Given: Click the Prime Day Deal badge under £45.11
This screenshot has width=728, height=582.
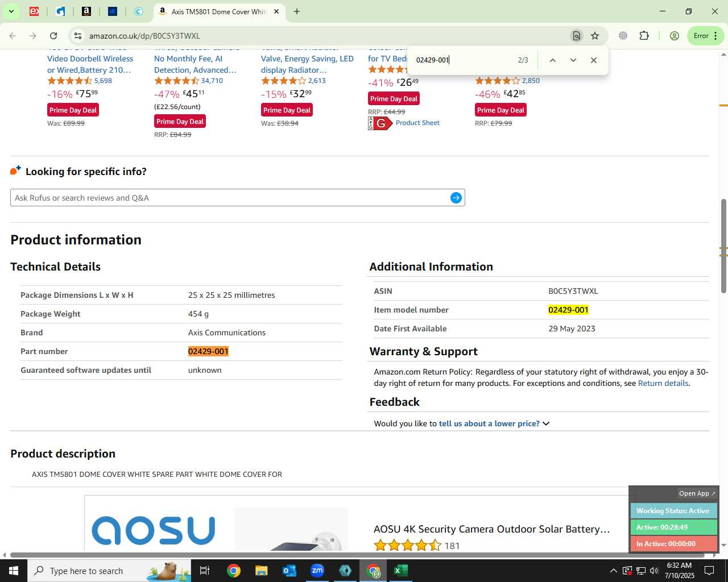Looking at the screenshot, I should click(180, 122).
